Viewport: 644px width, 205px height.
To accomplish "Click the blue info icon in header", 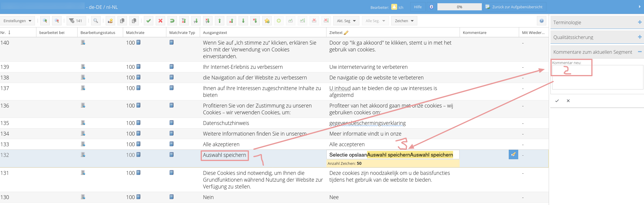I will (432, 7).
